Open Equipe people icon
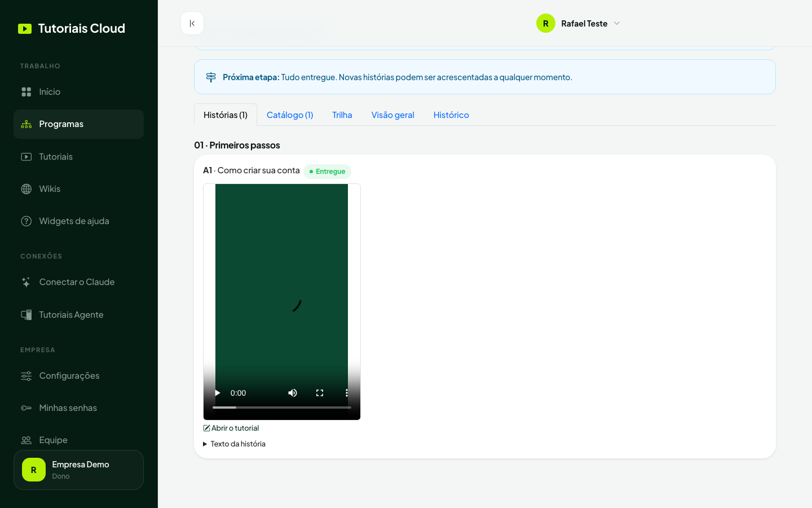The width and height of the screenshot is (812, 508). coord(27,440)
